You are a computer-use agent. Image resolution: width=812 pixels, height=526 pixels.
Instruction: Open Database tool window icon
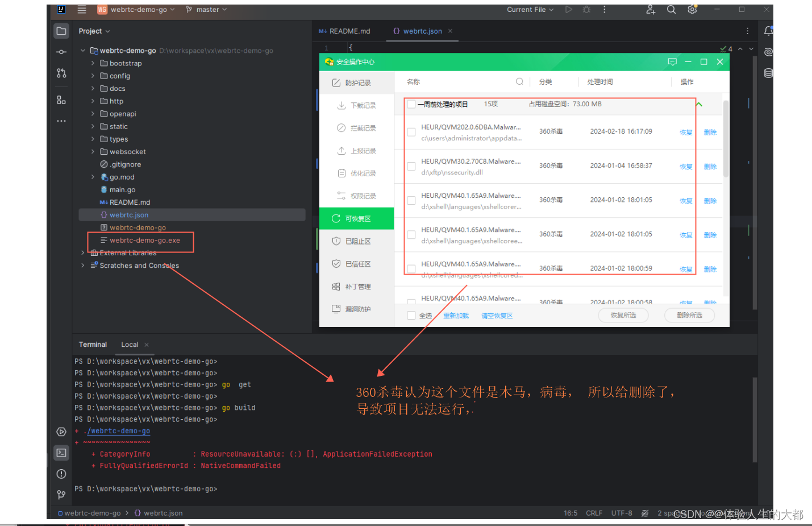coord(768,73)
